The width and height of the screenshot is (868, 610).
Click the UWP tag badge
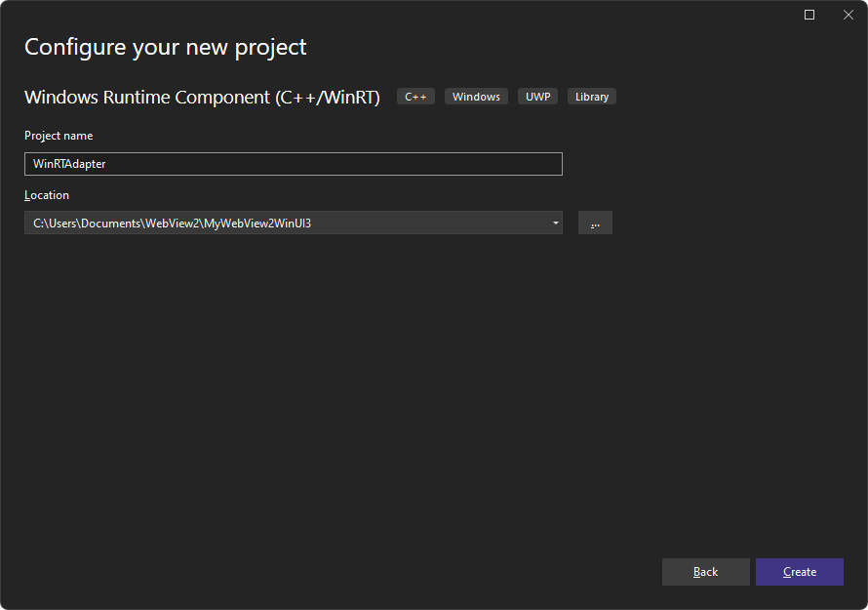click(x=537, y=96)
